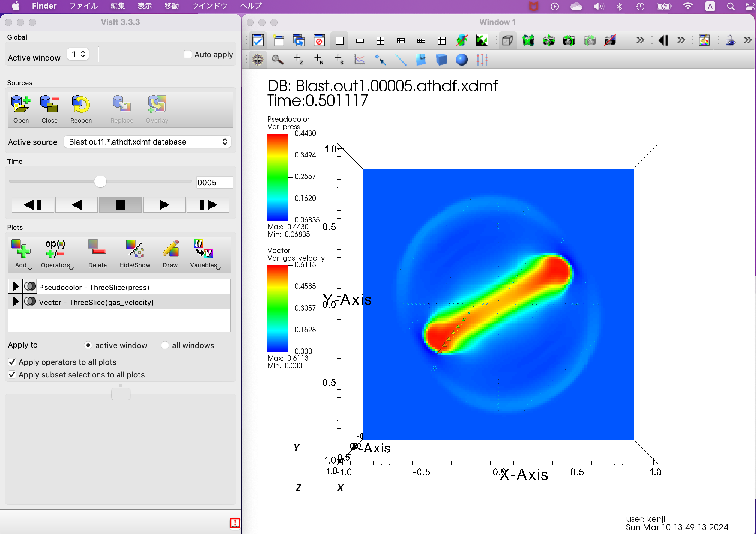Open the 編集 menu
Image resolution: width=756 pixels, height=534 pixels.
coord(118,6)
